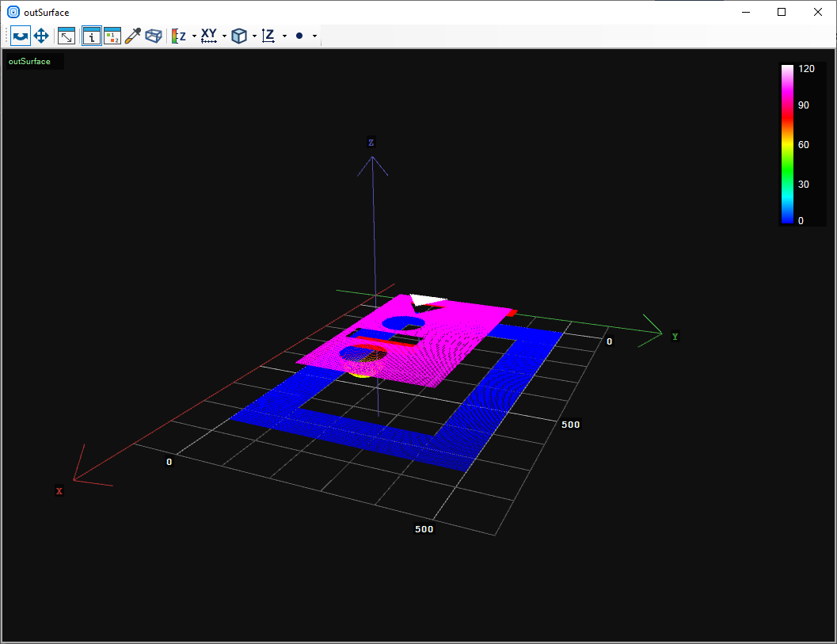This screenshot has height=644, width=837.
Task: Click the fit-to-window resize icon
Action: coord(67,36)
